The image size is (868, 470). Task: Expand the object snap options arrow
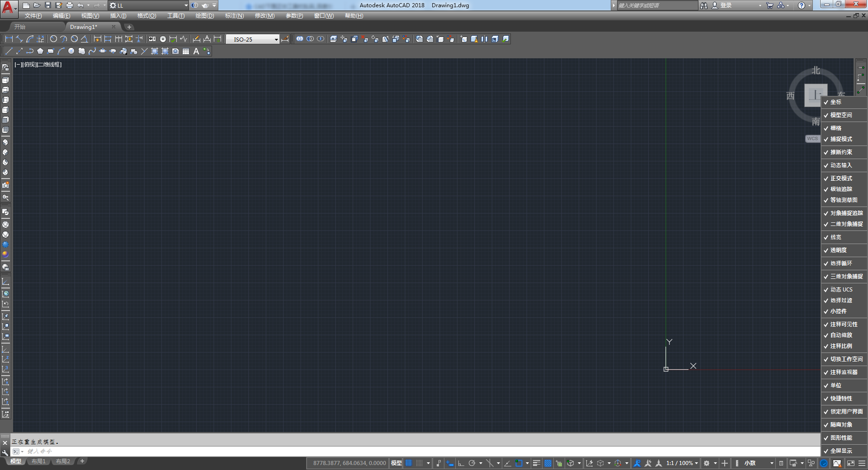(527, 463)
